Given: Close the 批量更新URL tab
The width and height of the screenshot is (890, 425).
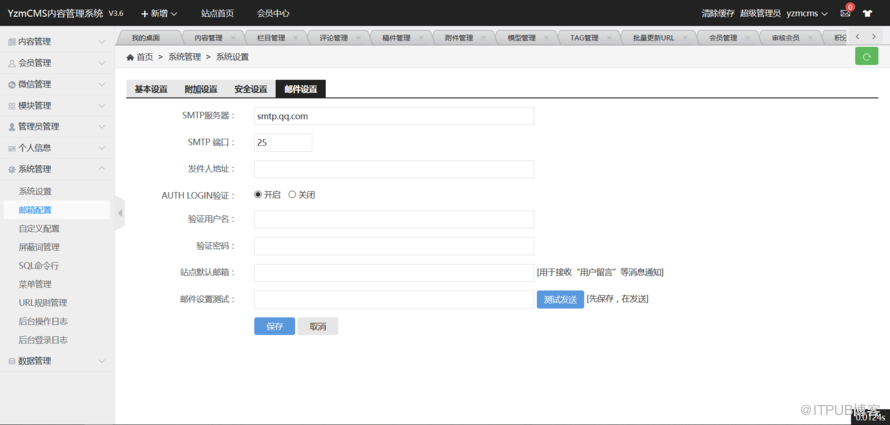Looking at the screenshot, I should click(685, 38).
